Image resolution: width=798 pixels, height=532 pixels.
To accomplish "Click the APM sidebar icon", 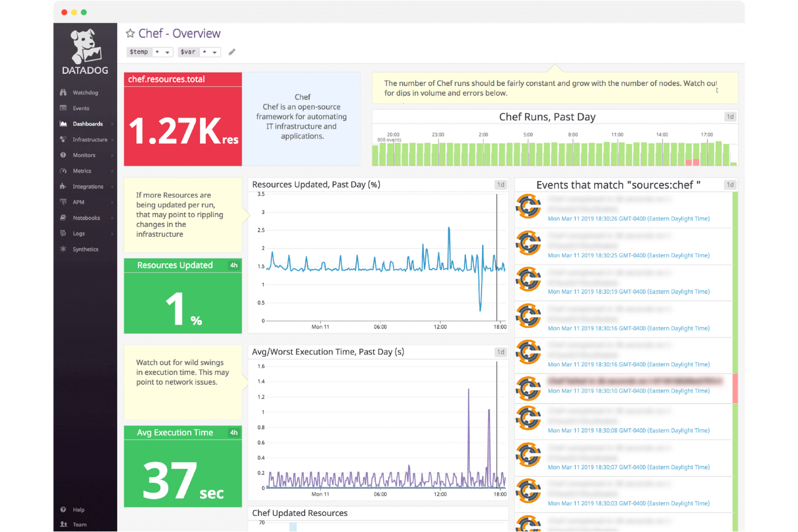I will pyautogui.click(x=63, y=202).
